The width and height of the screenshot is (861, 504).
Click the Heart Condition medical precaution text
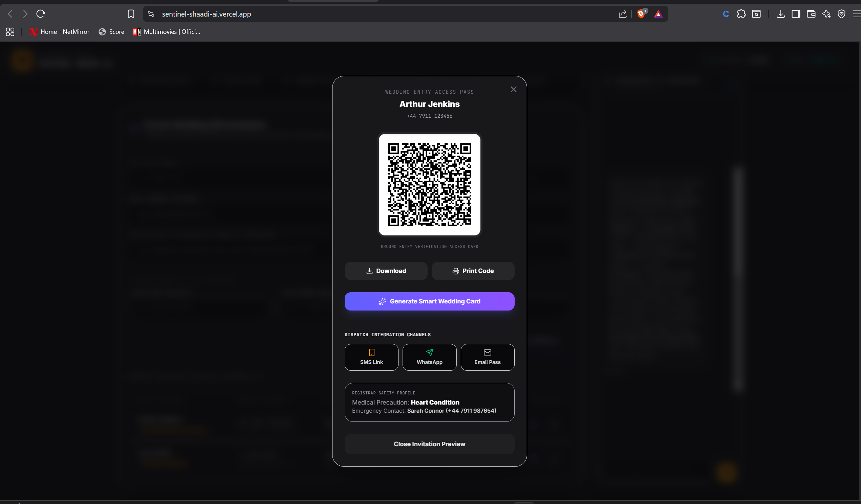click(x=435, y=402)
